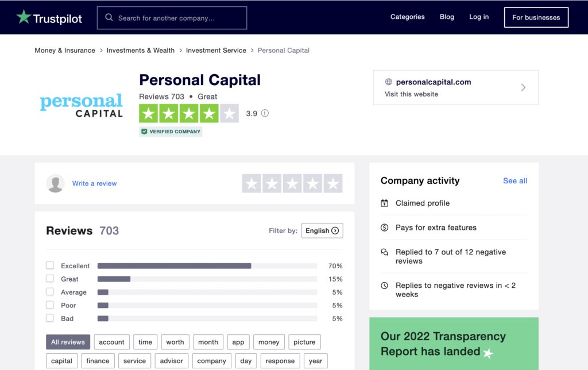
Task: Click the globe icon next to personalcapital.com
Action: [x=389, y=82]
